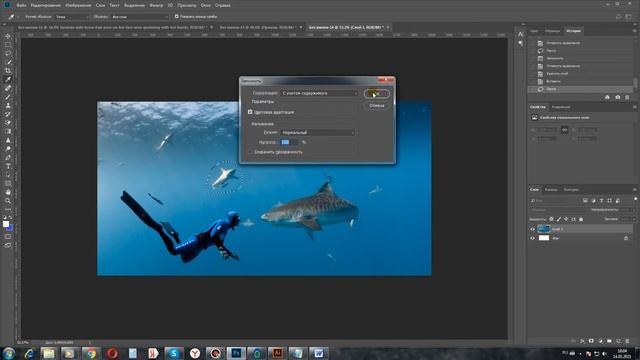Select the History Brush tool

8,114
